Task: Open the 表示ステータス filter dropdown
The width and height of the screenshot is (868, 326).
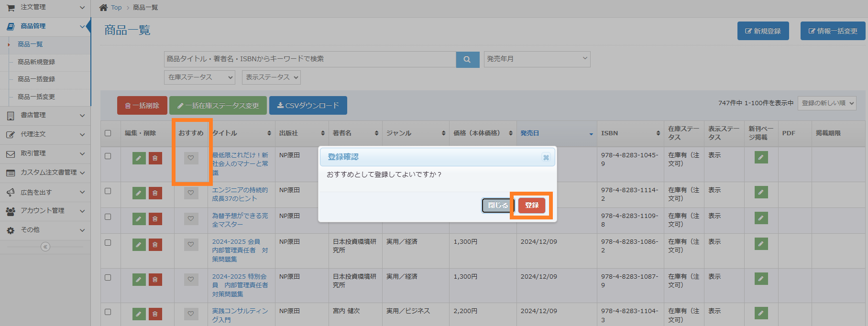Action: click(x=271, y=77)
